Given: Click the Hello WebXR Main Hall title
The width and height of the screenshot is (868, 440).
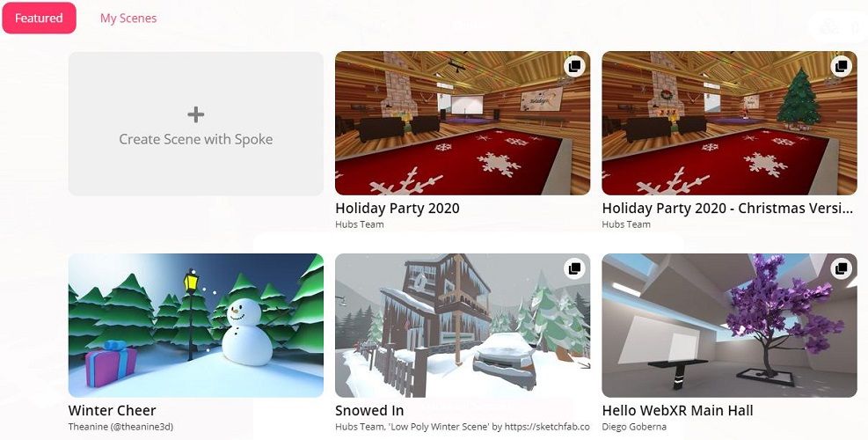Looking at the screenshot, I should tap(677, 411).
